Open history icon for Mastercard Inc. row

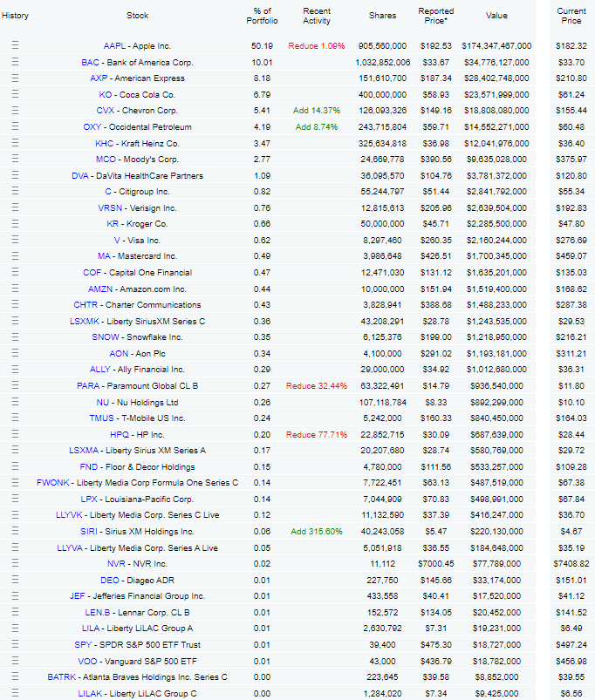tap(15, 255)
